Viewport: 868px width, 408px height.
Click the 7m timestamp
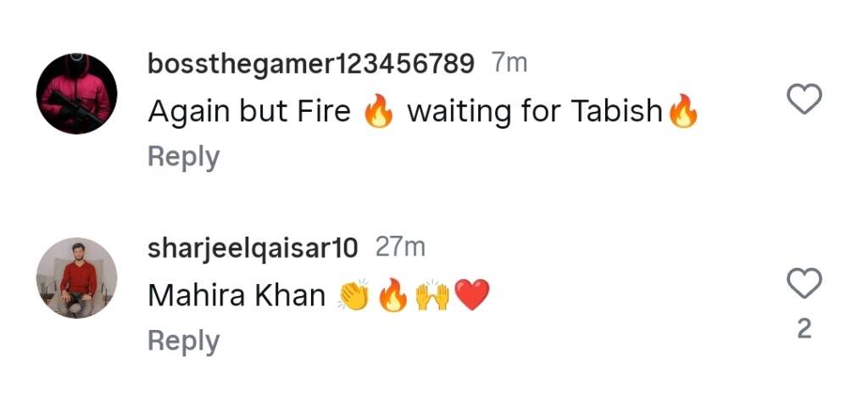point(509,64)
